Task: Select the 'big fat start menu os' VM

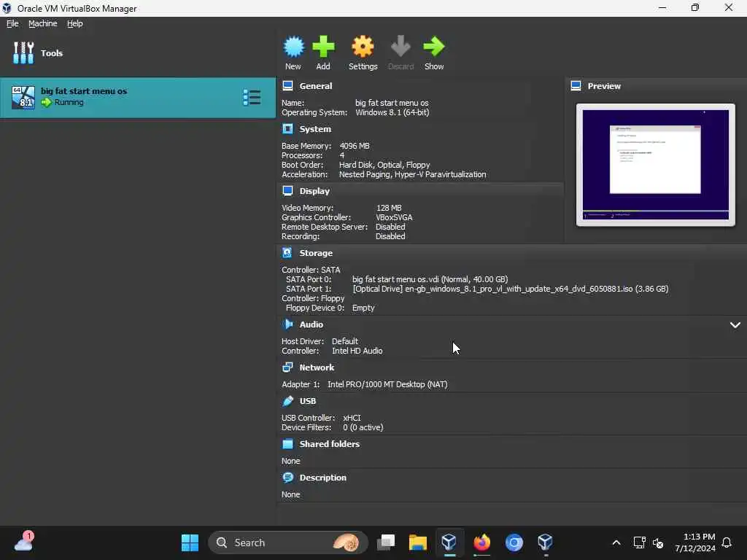Action: (x=138, y=98)
